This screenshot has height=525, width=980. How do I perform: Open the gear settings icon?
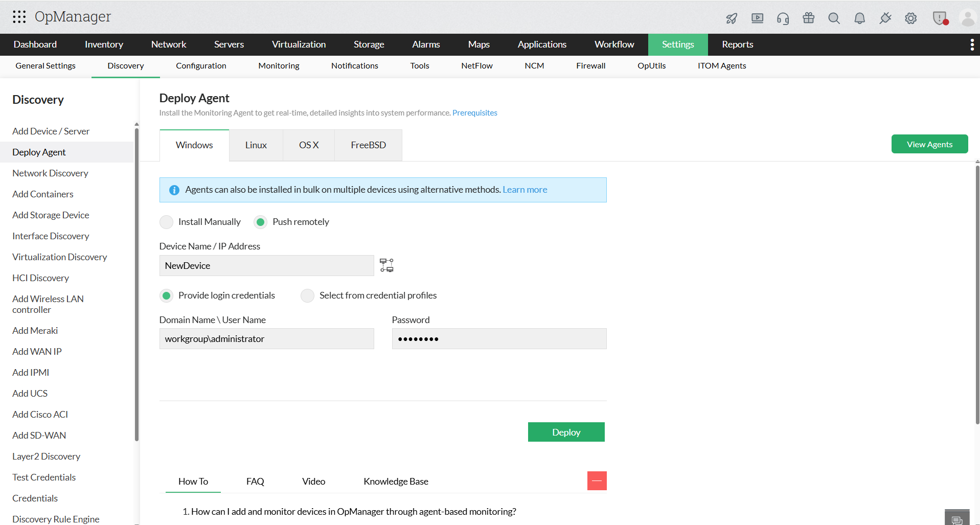click(910, 18)
